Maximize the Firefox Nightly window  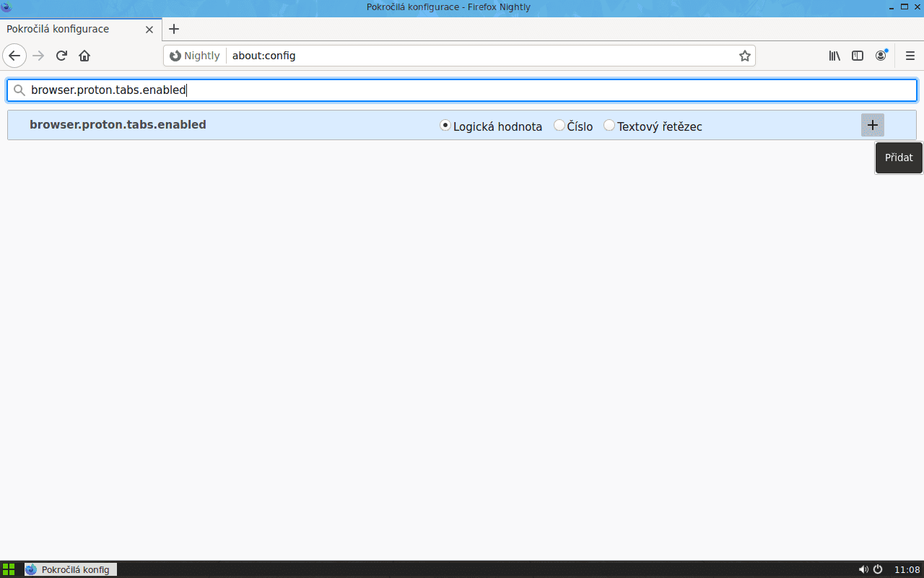pyautogui.click(x=904, y=7)
